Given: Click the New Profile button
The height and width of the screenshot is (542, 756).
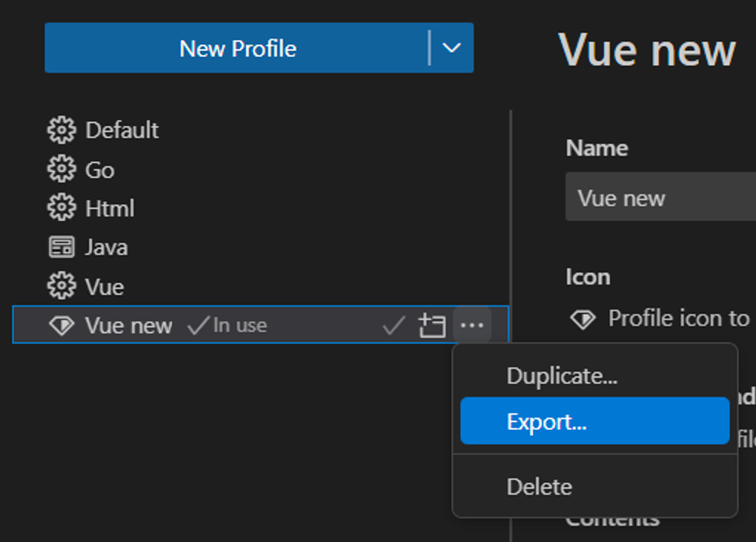Looking at the screenshot, I should (x=239, y=48).
